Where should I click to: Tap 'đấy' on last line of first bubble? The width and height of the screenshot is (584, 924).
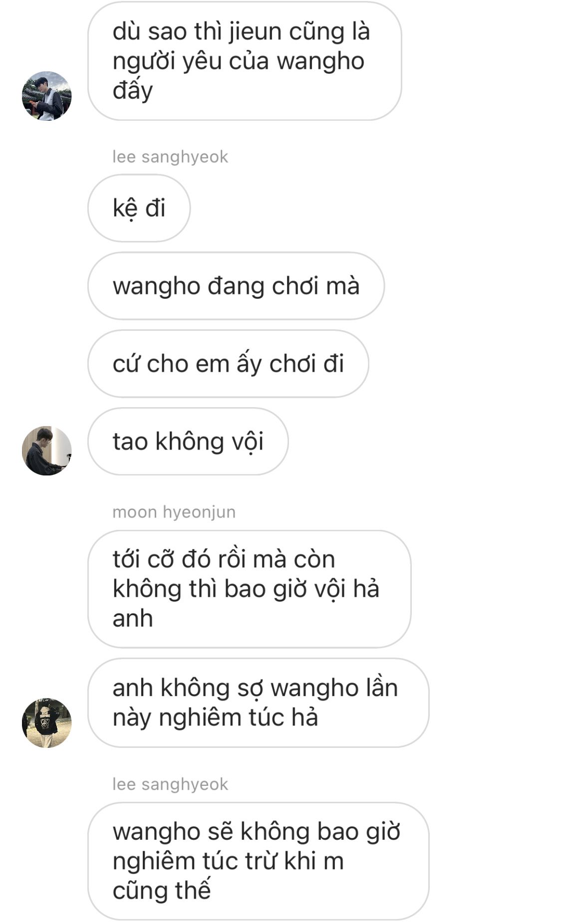point(132,91)
